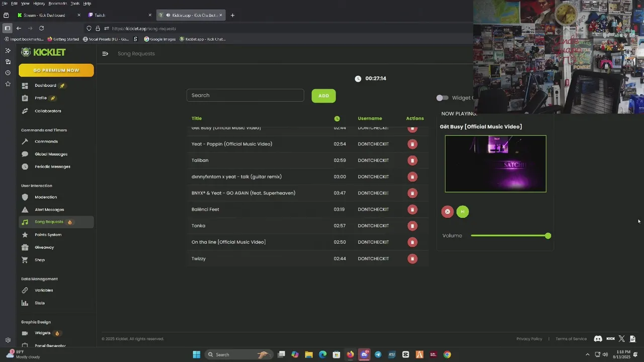Image resolution: width=644 pixels, height=362 pixels.
Task: Open the Variables page
Action: (56, 291)
